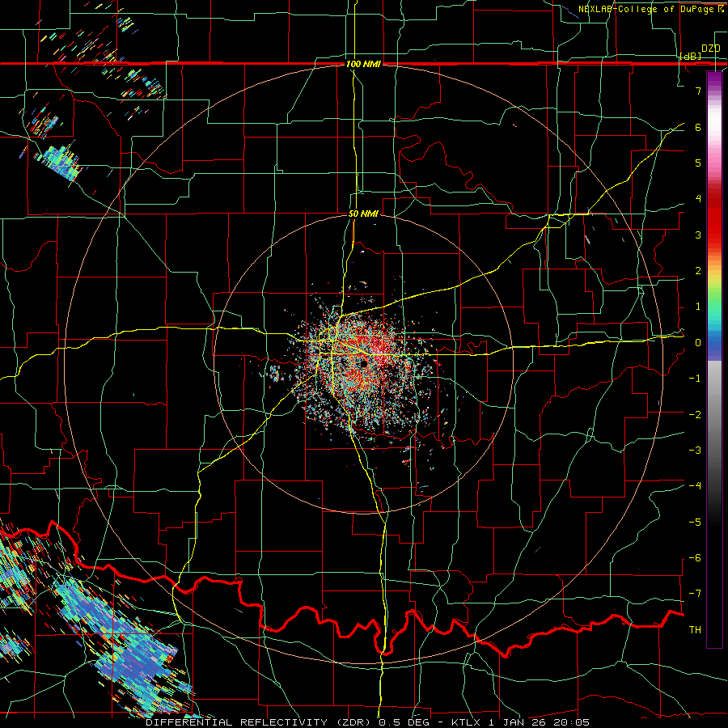Viewport: 728px width, 728px height.
Task: Click the -7 value on the scale
Action: point(695,594)
